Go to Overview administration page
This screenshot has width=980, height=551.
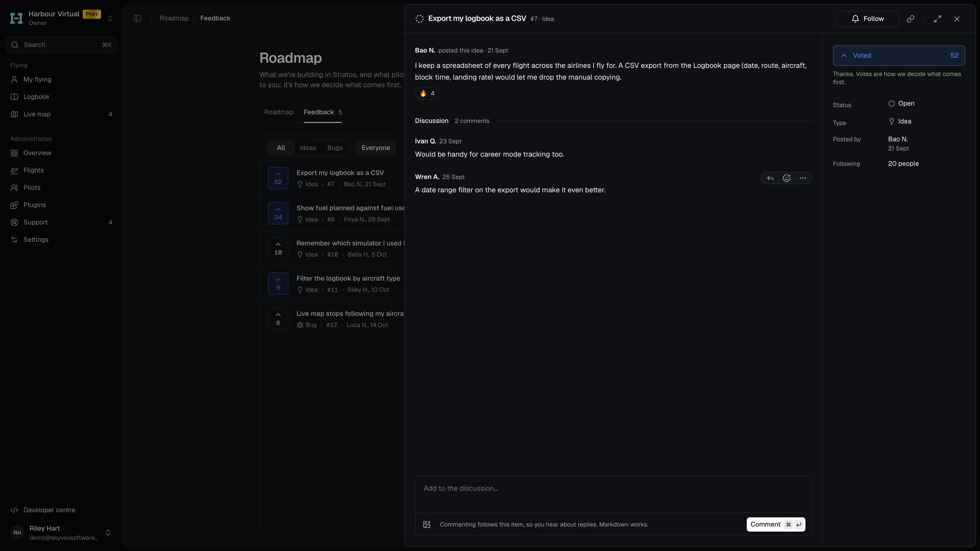(61, 153)
